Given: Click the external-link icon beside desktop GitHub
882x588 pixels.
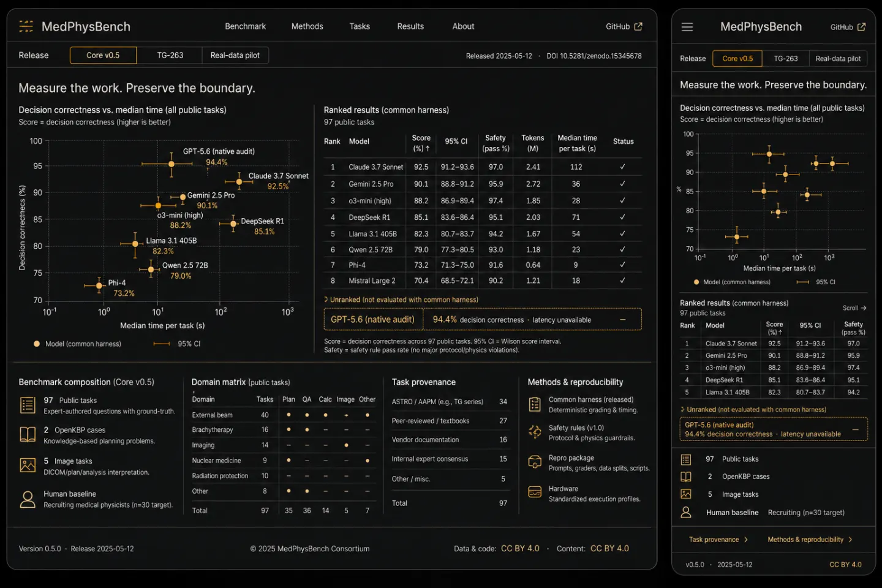Looking at the screenshot, I should click(638, 26).
